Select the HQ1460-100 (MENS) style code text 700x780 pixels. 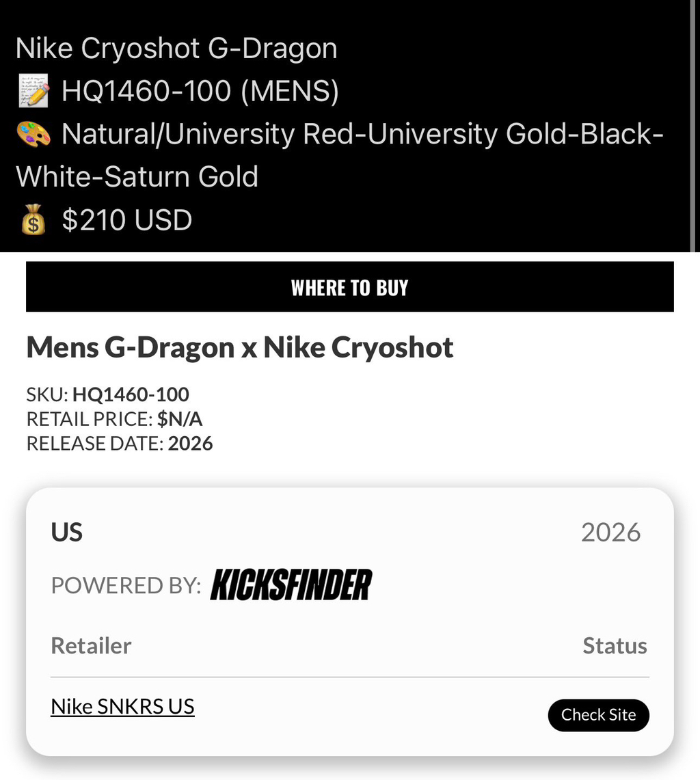pos(200,91)
